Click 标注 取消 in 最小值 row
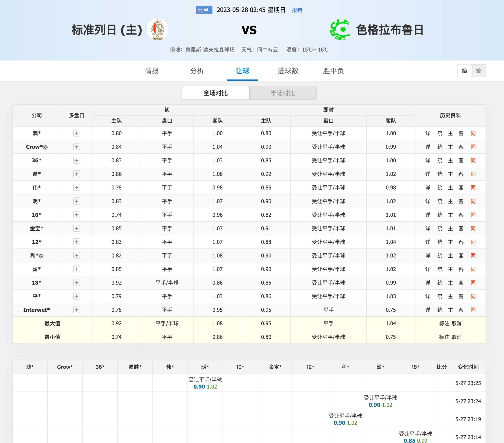Screen dimensions: 504x443 click(450, 337)
